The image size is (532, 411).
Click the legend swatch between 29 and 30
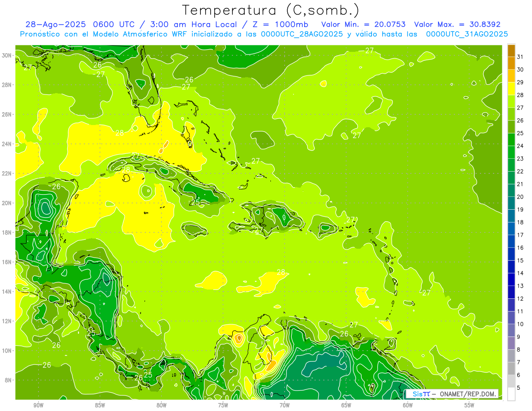pyautogui.click(x=511, y=76)
